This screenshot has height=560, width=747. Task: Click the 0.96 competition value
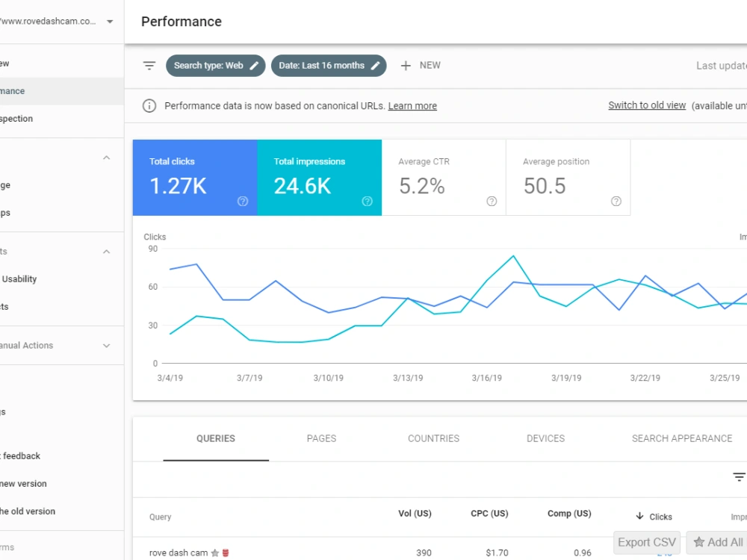pos(583,553)
